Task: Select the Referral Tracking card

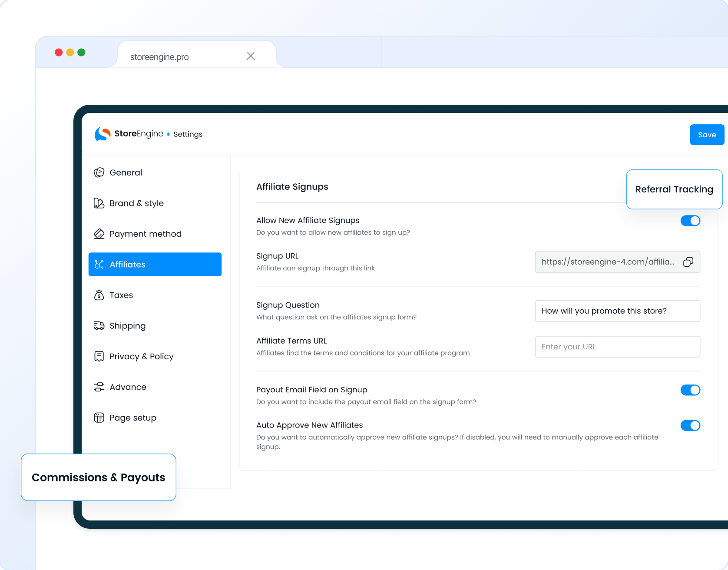Action: pos(674,189)
